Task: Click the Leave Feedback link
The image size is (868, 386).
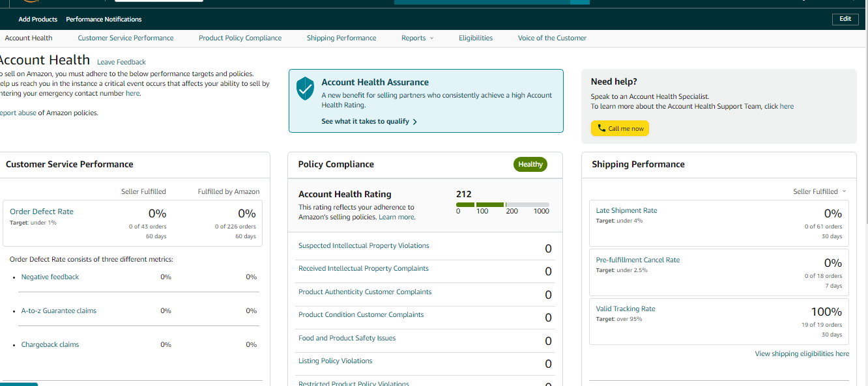Action: click(x=121, y=62)
